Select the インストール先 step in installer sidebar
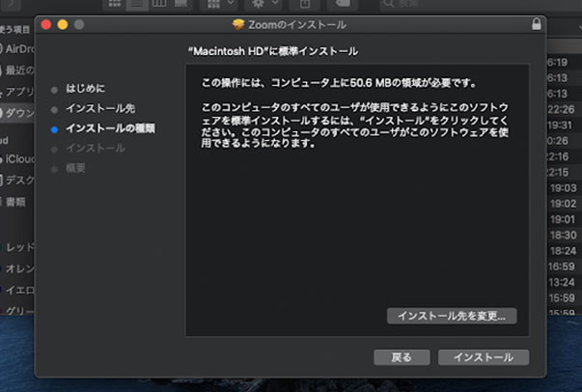The width and height of the screenshot is (582, 392). click(100, 108)
